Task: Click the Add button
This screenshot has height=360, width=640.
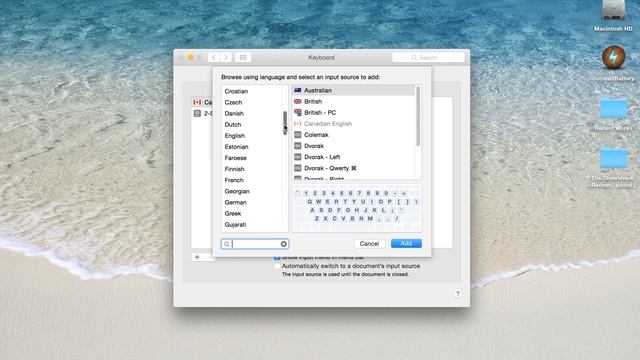Action: 406,243
